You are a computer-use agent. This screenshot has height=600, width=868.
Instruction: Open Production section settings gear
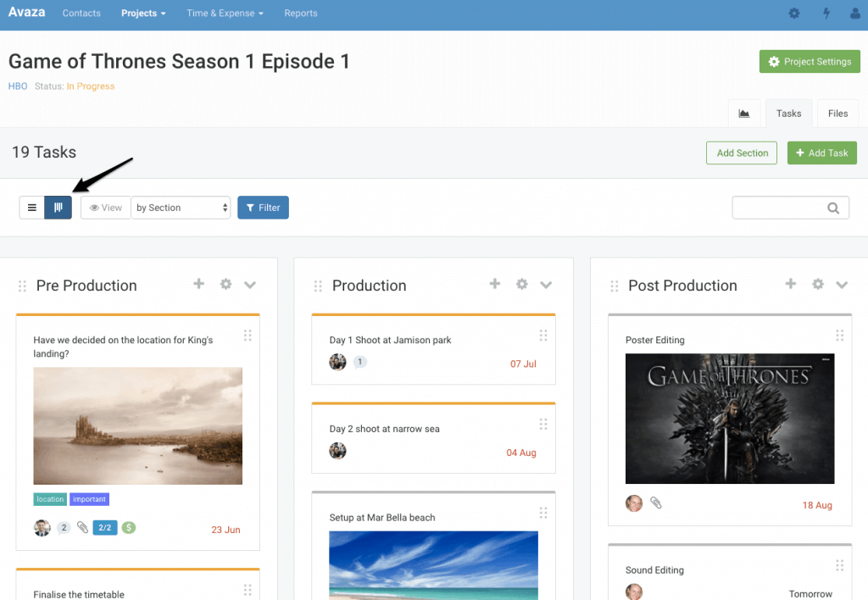click(522, 284)
